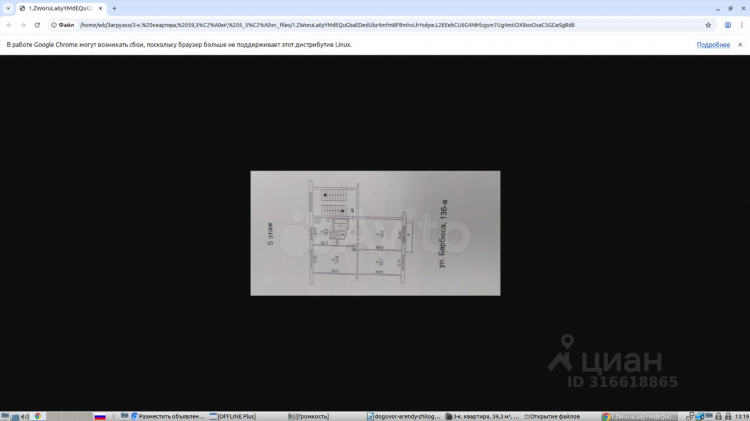Go back with the back arrow
Viewport: 750px width, 421px height.
coord(10,25)
